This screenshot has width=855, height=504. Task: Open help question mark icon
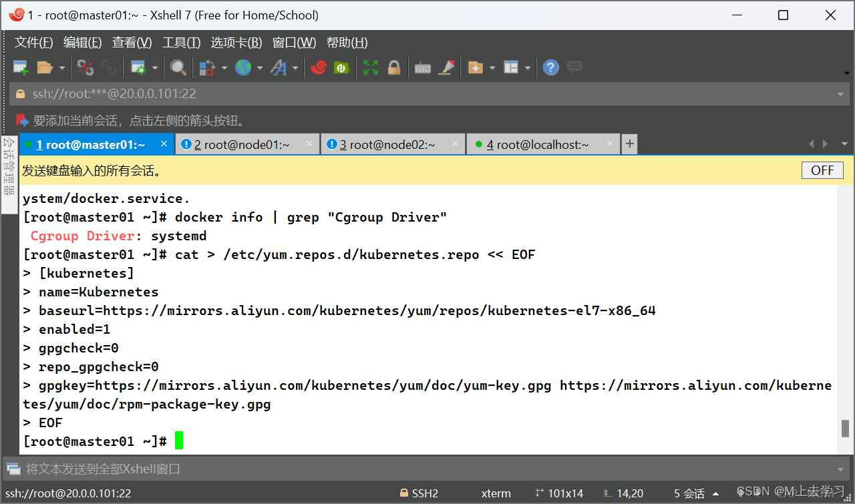coord(550,67)
